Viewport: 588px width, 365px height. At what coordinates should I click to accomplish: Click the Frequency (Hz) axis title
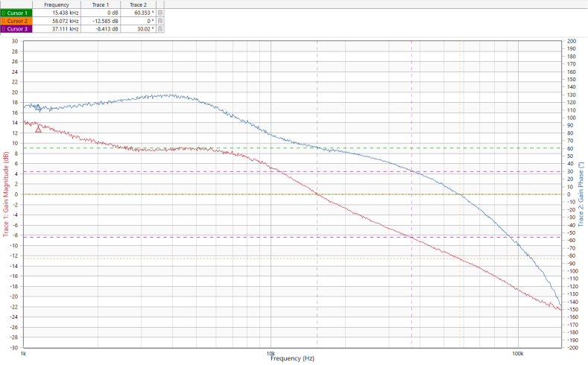pyautogui.click(x=292, y=358)
